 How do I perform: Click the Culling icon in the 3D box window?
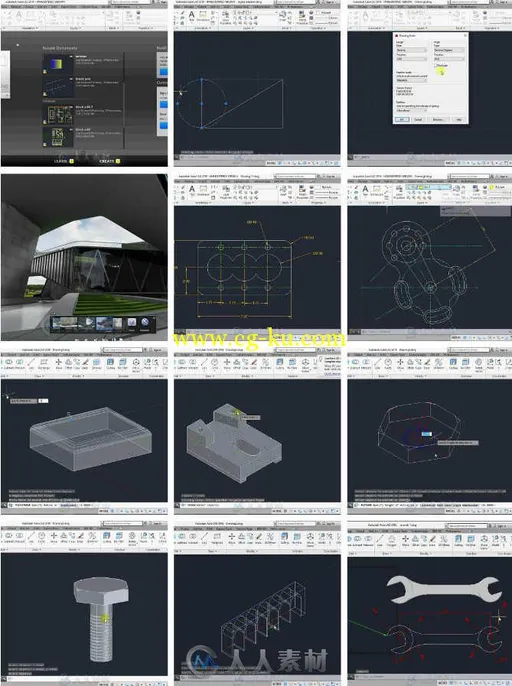[110, 364]
